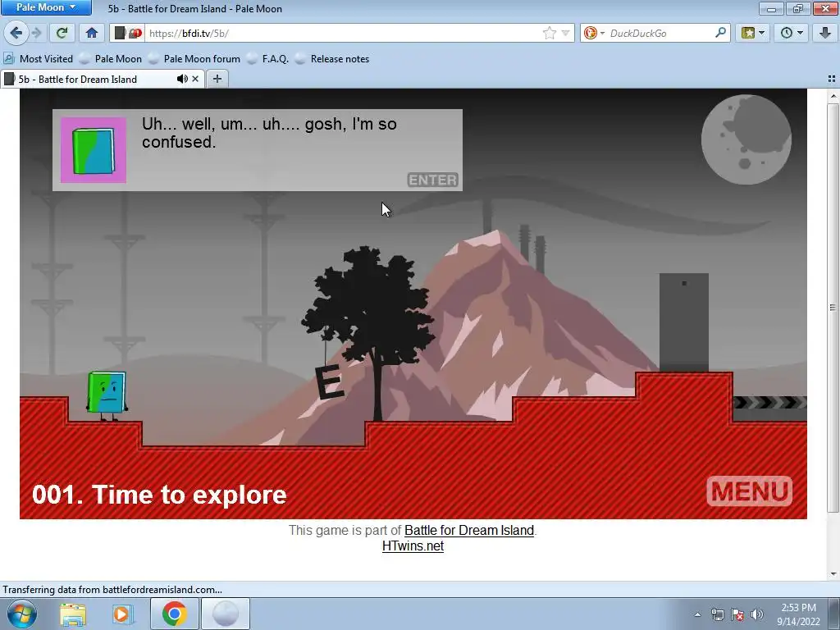Image resolution: width=840 pixels, height=630 pixels.
Task: Show hidden tray icons arrow
Action: (697, 614)
